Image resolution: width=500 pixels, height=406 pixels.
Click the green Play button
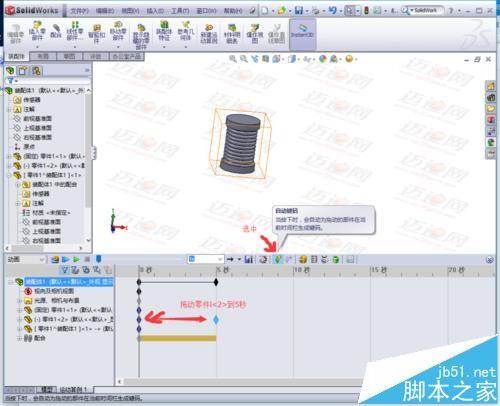click(77, 259)
